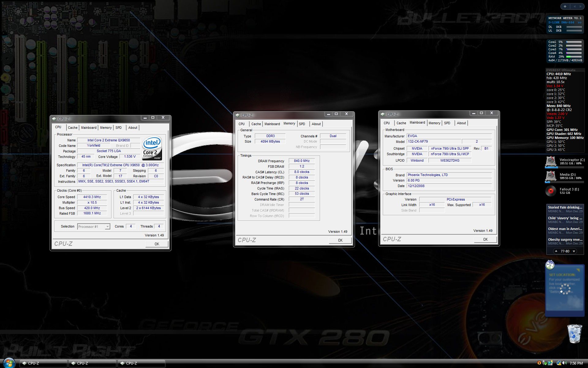Click the Manufacturer field showing EVGA
The width and height of the screenshot is (588, 368).
point(449,136)
